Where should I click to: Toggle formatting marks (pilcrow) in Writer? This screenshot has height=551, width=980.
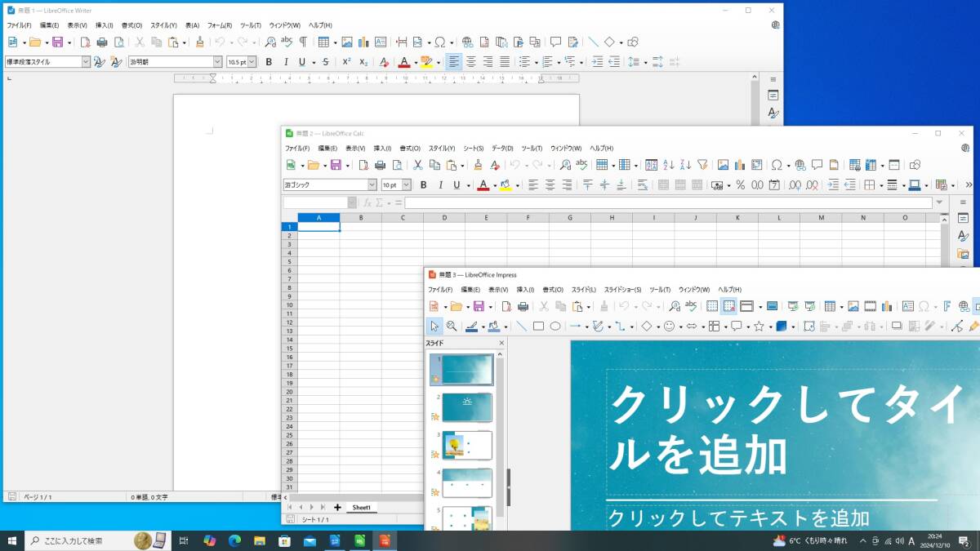[303, 42]
